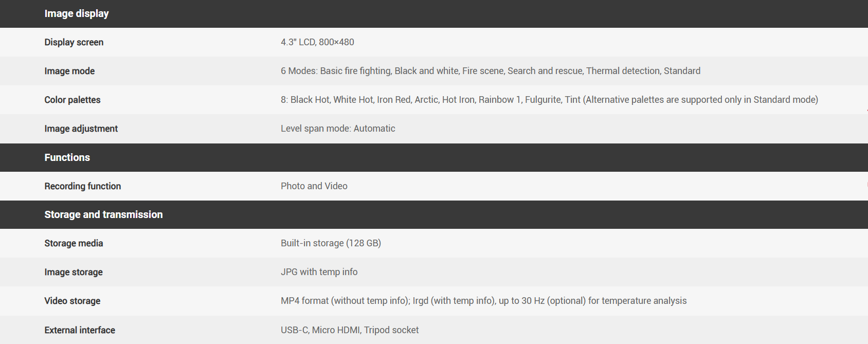Click the Image display section header

pyautogui.click(x=77, y=14)
